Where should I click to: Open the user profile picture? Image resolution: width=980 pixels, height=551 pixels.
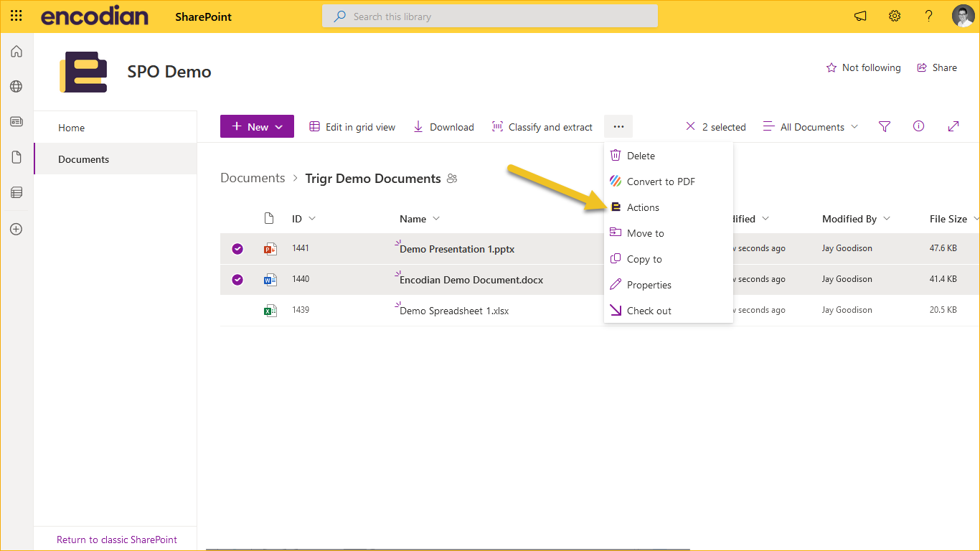963,16
